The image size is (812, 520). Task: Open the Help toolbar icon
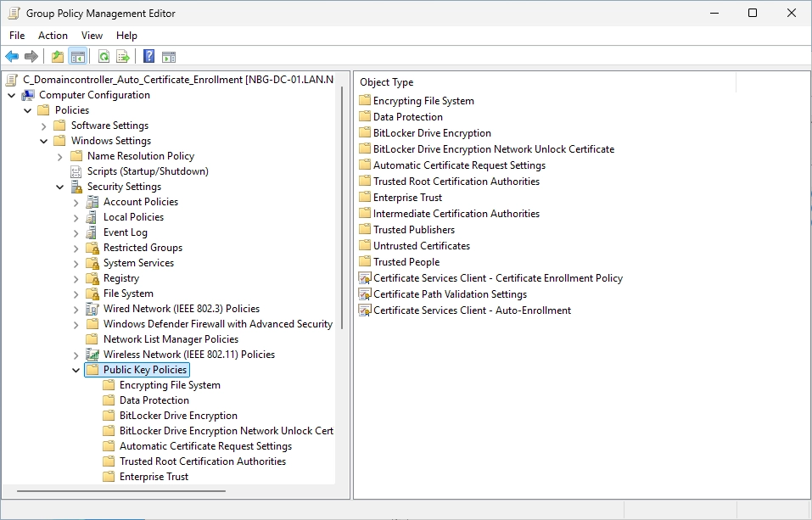click(x=148, y=57)
